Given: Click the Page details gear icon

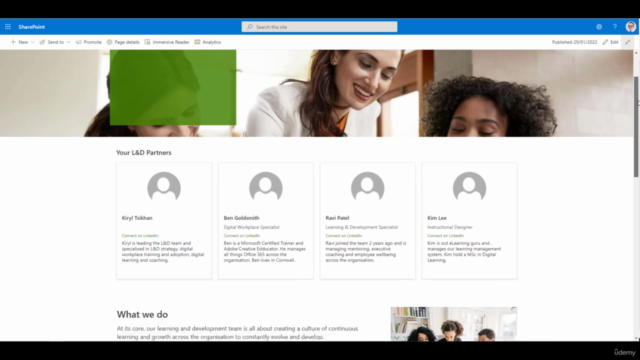Looking at the screenshot, I should 109,42.
